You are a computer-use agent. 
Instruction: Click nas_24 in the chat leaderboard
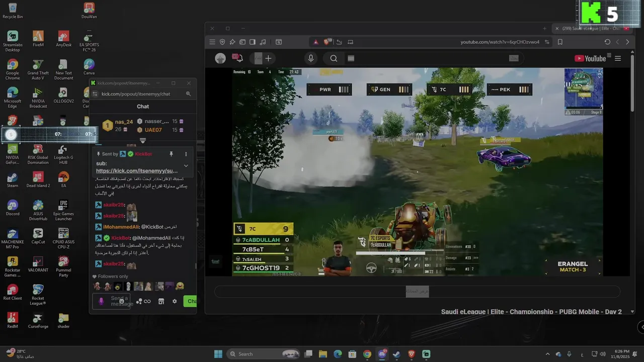coord(124,122)
